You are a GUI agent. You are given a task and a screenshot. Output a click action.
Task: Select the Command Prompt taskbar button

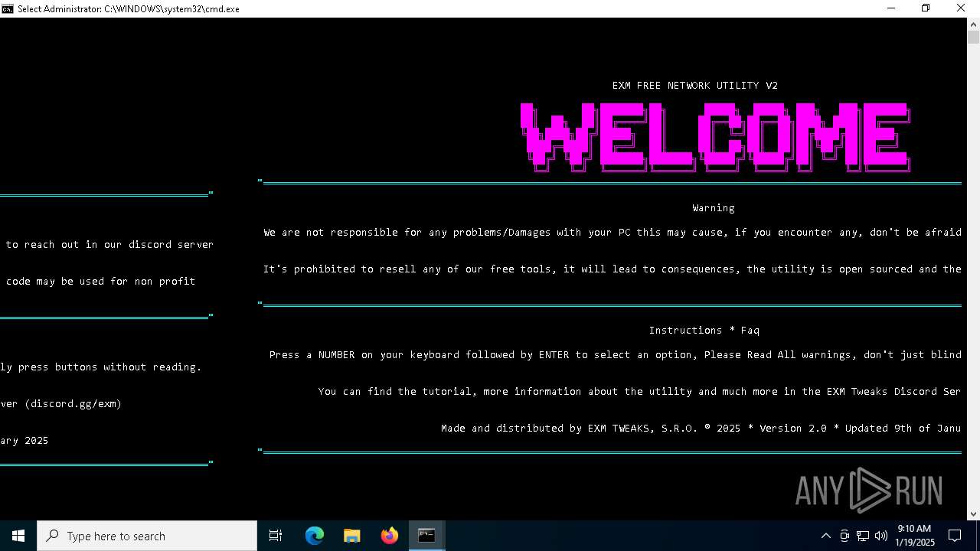pos(426,536)
